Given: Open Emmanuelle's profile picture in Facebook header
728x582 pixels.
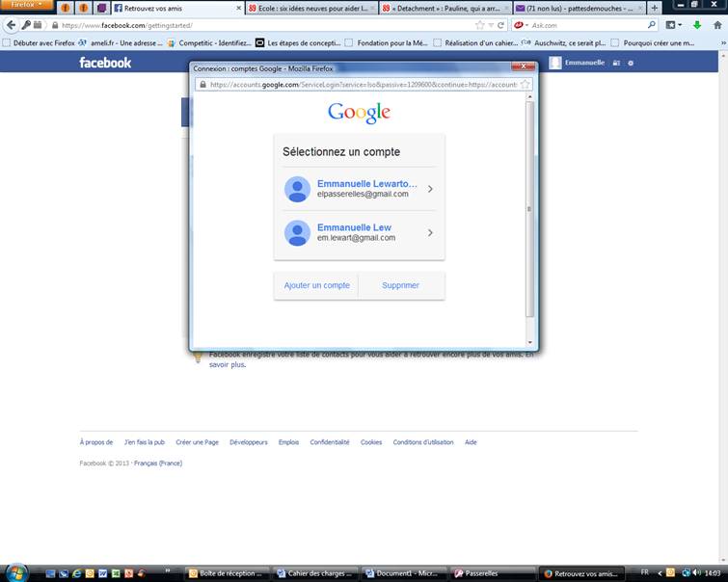Looking at the screenshot, I should tap(554, 63).
